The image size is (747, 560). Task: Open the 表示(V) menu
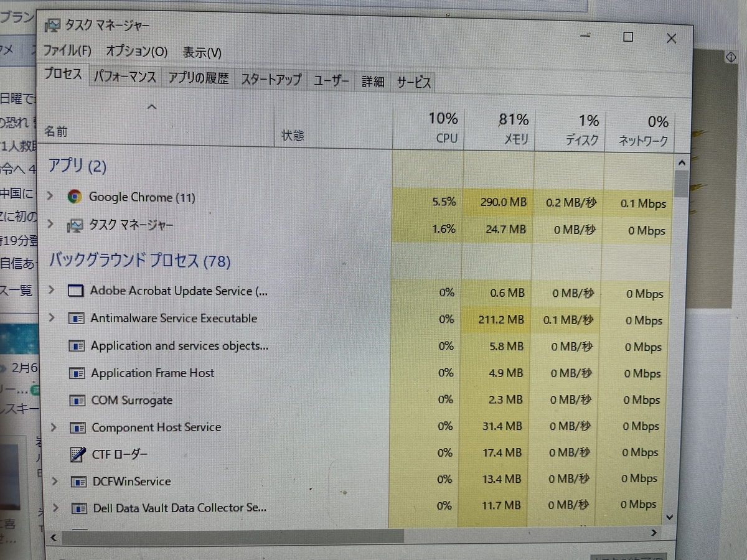[202, 52]
